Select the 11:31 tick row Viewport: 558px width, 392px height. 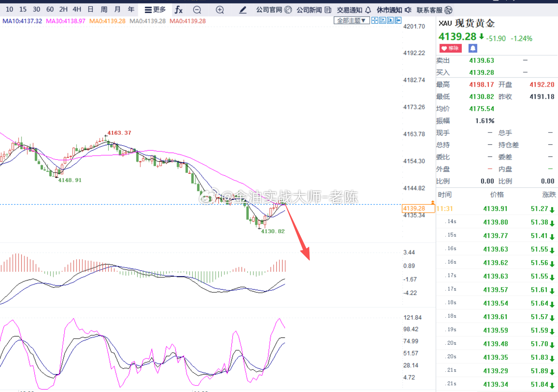[x=497, y=209]
